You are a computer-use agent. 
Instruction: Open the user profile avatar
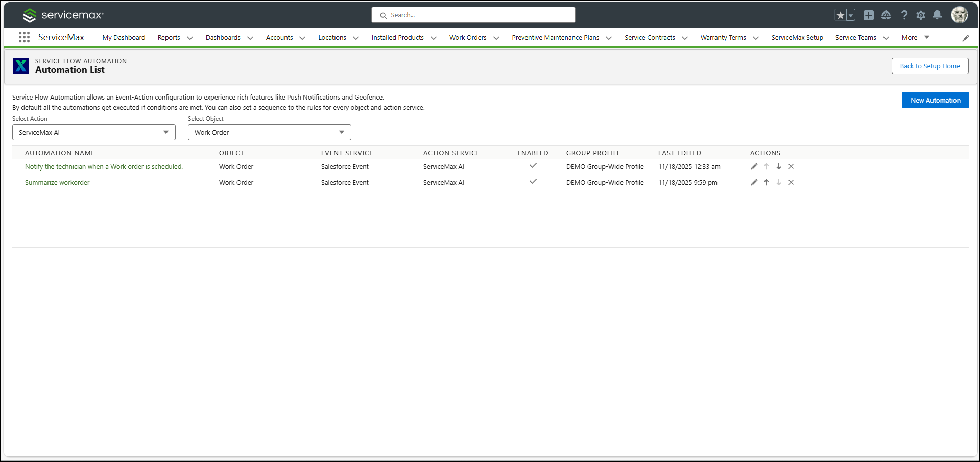(960, 15)
